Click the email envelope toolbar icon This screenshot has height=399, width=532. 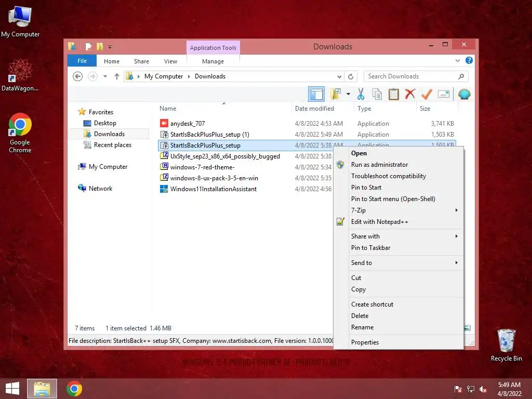tap(444, 95)
